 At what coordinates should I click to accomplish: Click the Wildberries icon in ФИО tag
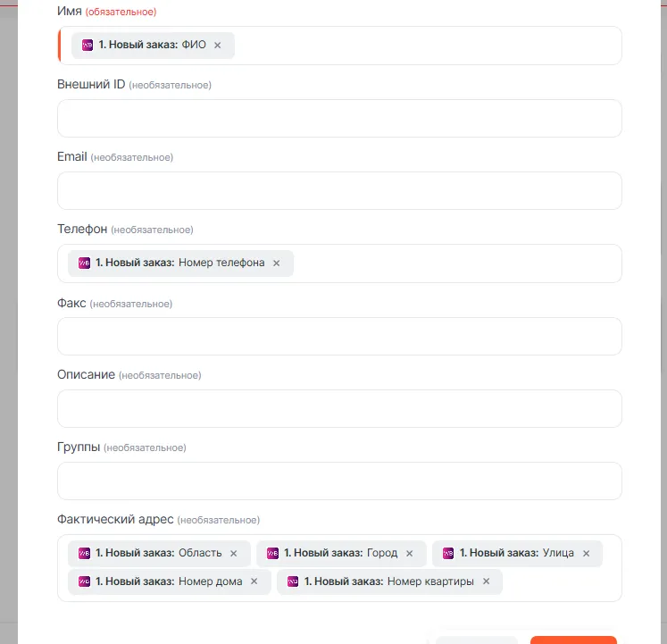[x=88, y=46]
